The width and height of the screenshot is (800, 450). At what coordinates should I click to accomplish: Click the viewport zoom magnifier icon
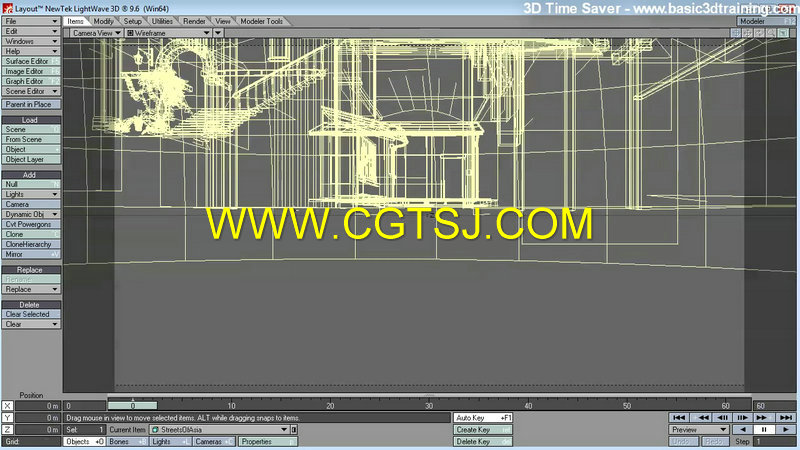(771, 33)
